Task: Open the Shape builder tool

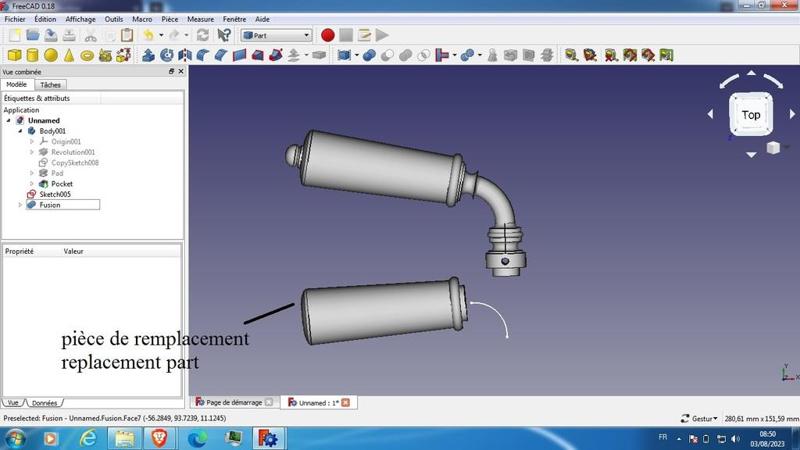Action: click(123, 55)
